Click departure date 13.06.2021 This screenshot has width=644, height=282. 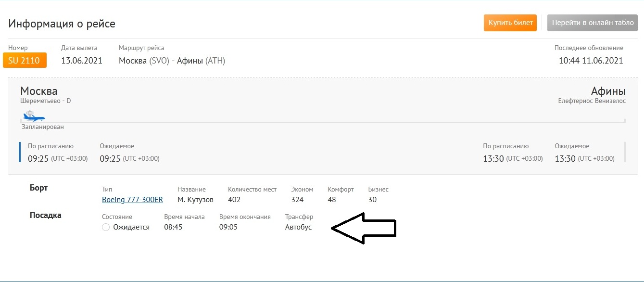click(81, 61)
